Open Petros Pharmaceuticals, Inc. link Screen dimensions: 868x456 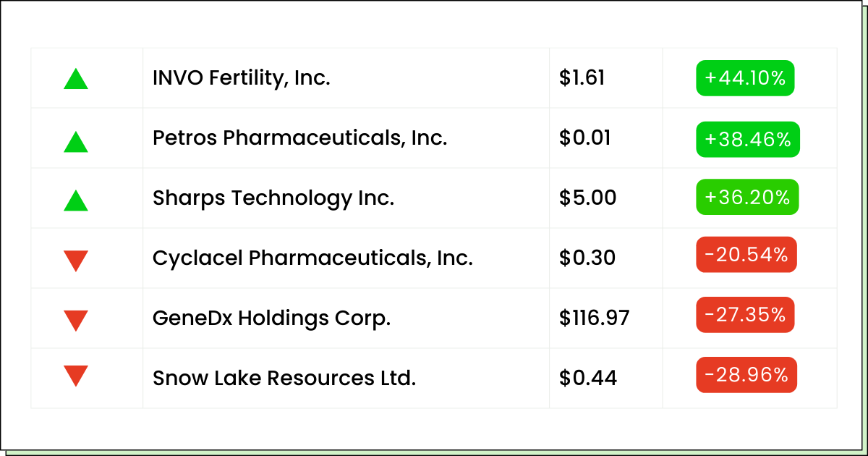[x=300, y=138]
